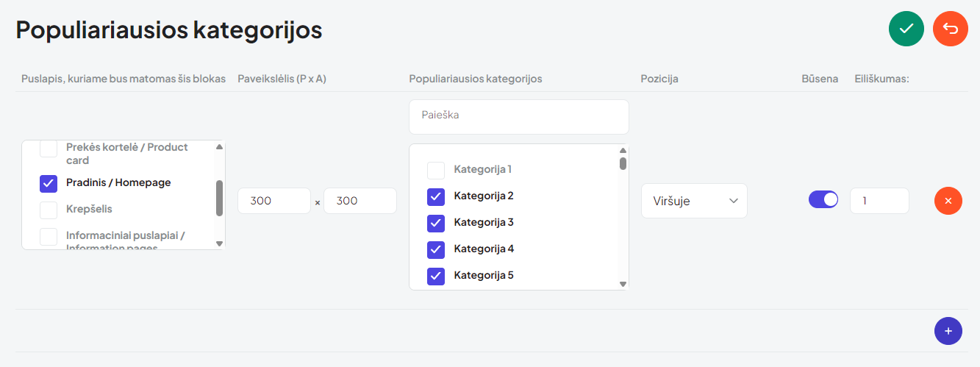Click the image width field
Viewport: 980px width, 367px height.
click(x=274, y=201)
